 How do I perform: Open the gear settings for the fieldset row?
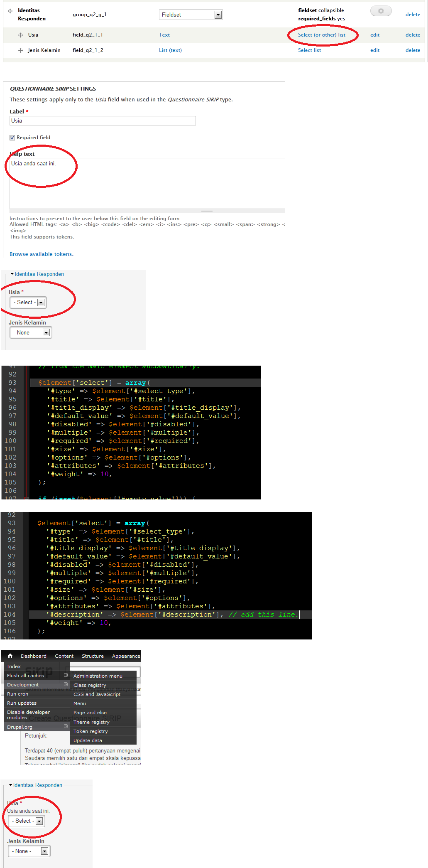(x=381, y=11)
